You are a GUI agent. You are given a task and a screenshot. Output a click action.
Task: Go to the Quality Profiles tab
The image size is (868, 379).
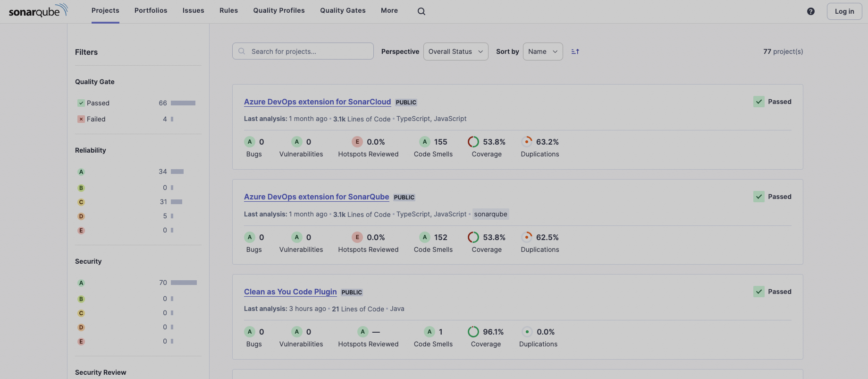tap(278, 10)
